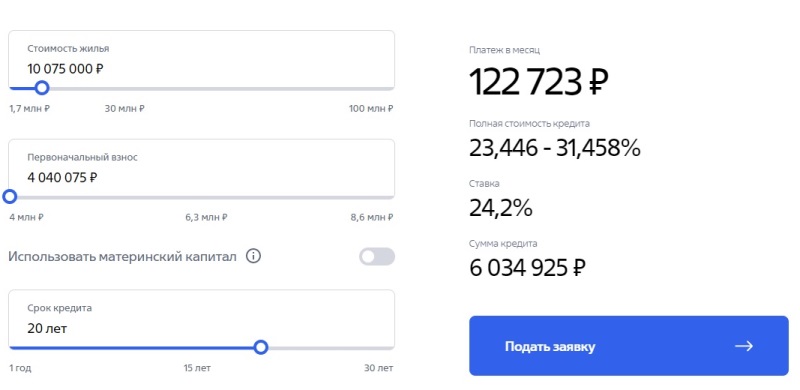Click the 30 лет mark
This screenshot has height=390, width=800.
[x=379, y=368]
